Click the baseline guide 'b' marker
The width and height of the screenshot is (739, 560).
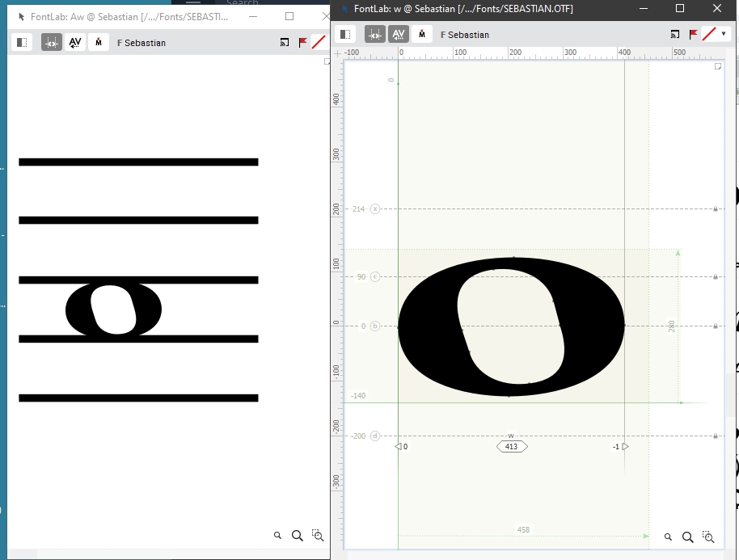(x=375, y=326)
